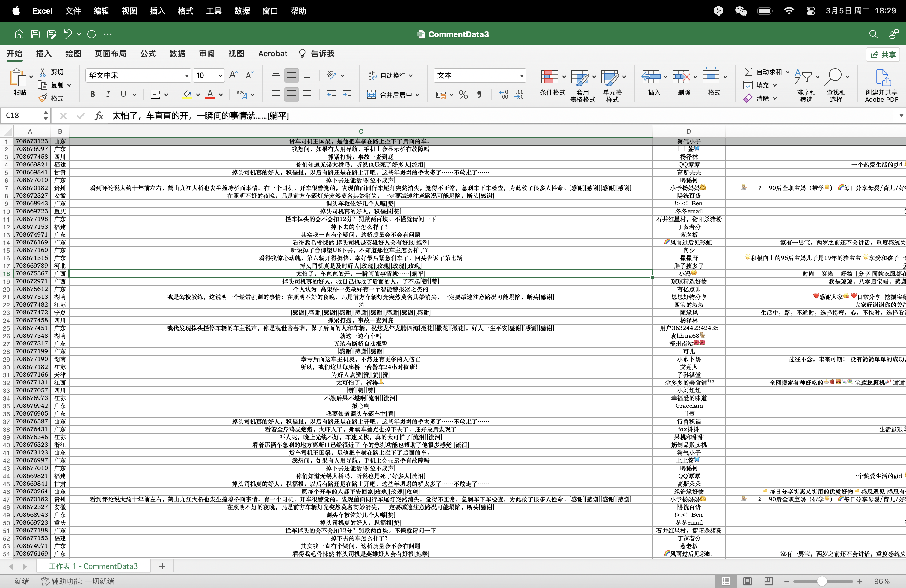Open the 审阅 ribbon tab
The height and width of the screenshot is (588, 906).
(x=207, y=54)
